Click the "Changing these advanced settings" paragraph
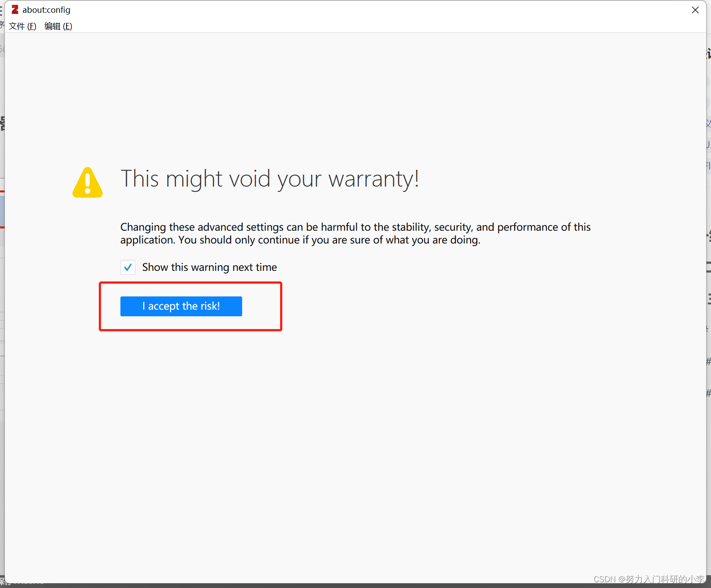This screenshot has width=711, height=588. [355, 233]
